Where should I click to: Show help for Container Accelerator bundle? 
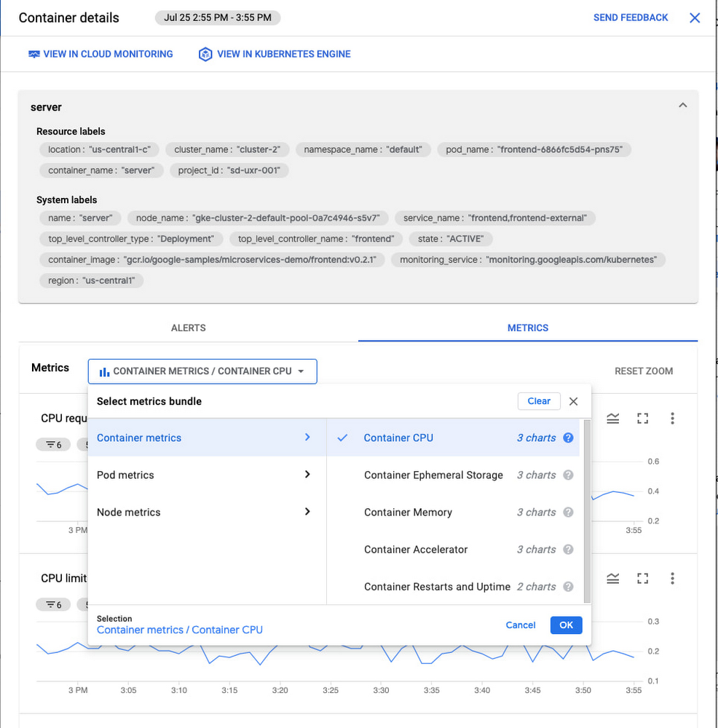568,549
